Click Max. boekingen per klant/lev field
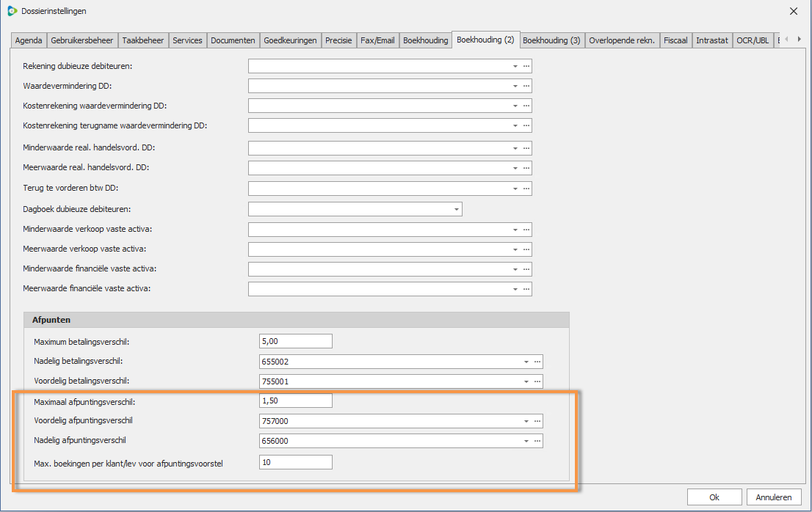 (296, 462)
